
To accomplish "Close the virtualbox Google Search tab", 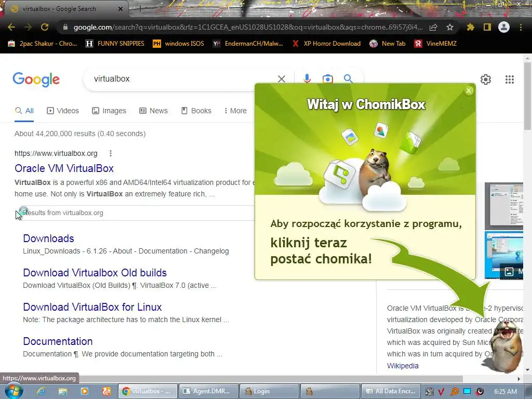I will click(121, 9).
